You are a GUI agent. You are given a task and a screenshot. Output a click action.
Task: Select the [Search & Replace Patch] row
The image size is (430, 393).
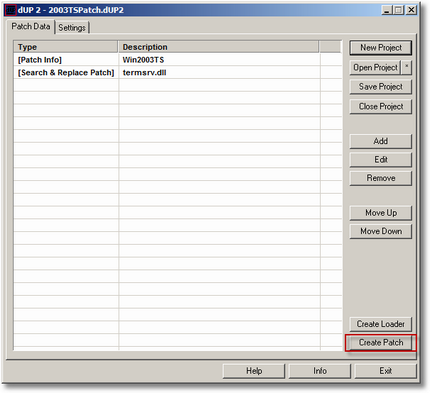[x=178, y=73]
